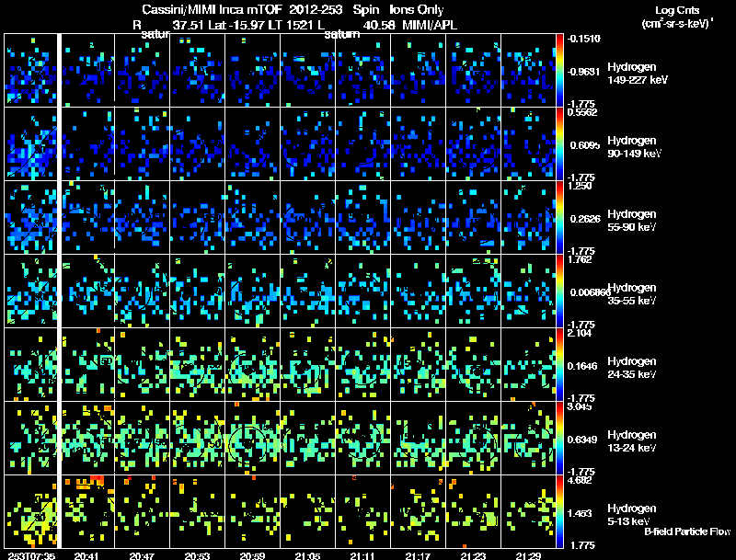Click the color bar beside Hydrogen 5-13 keV
Screen dimensions: 736x560
[x=559, y=511]
